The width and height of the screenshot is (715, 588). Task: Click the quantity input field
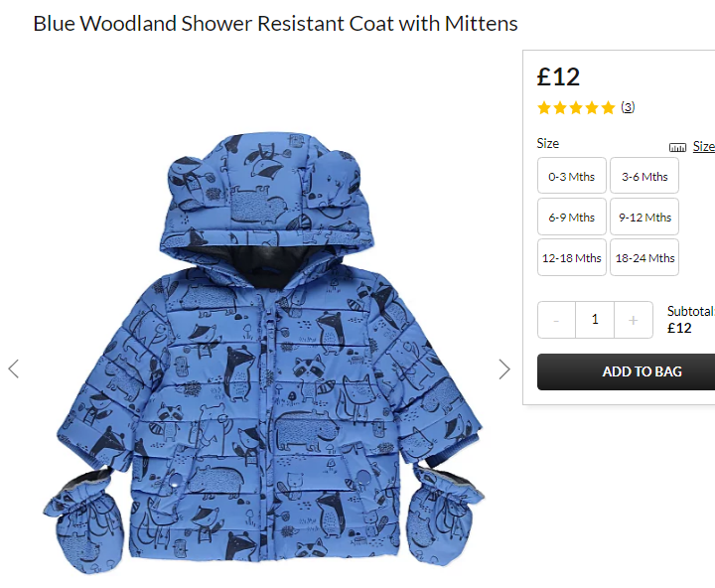(595, 320)
